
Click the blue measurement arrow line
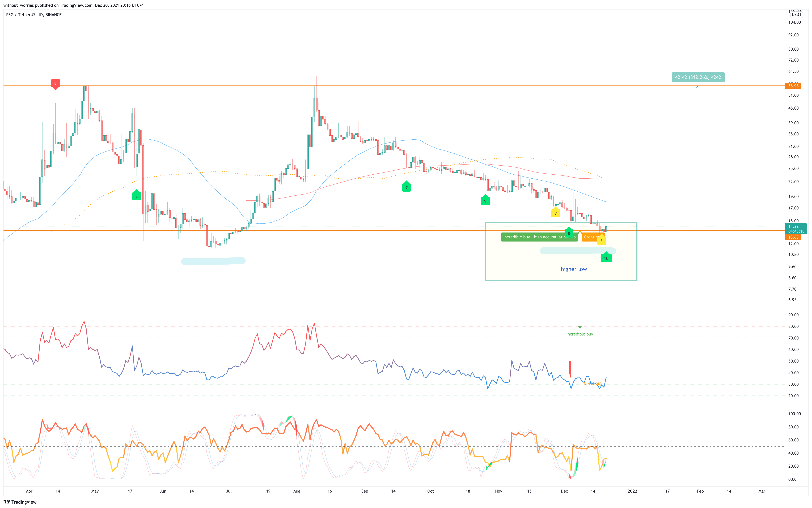(x=698, y=158)
